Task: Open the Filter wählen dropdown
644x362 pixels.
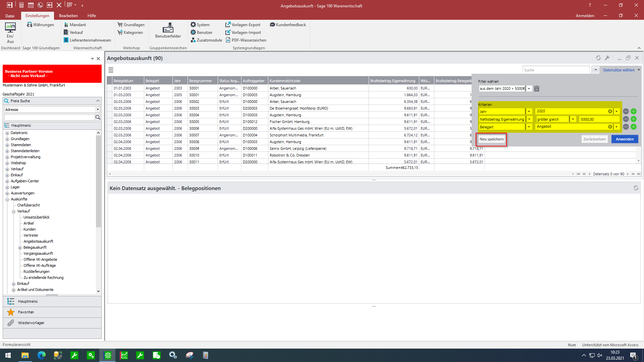Action: pyautogui.click(x=529, y=88)
